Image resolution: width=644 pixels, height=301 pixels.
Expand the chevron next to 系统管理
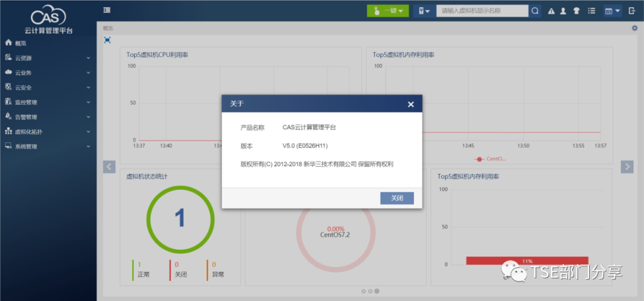click(x=88, y=147)
